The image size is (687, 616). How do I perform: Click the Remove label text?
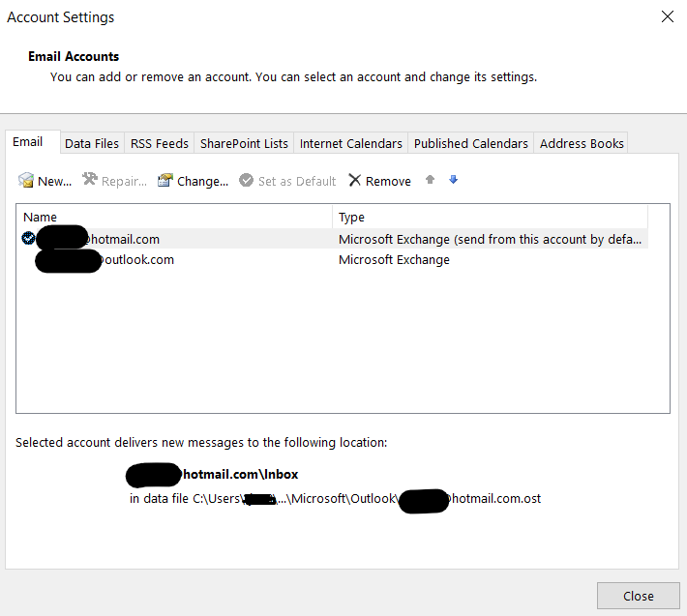click(388, 181)
